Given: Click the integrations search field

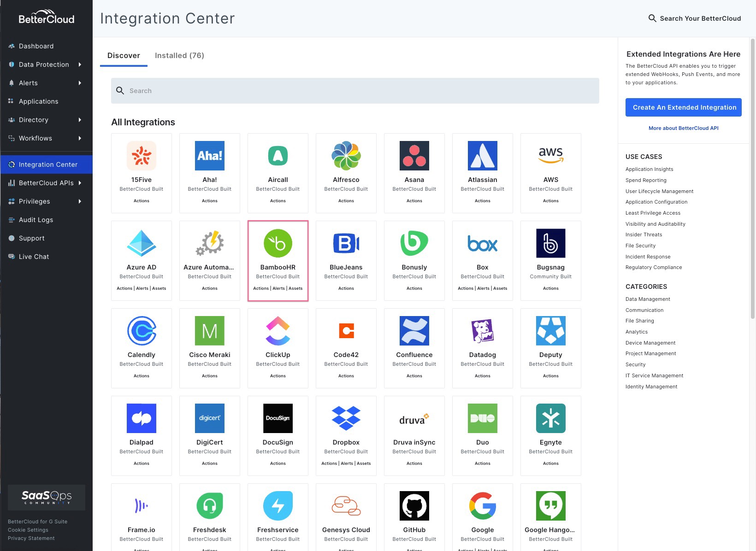Looking at the screenshot, I should click(355, 90).
